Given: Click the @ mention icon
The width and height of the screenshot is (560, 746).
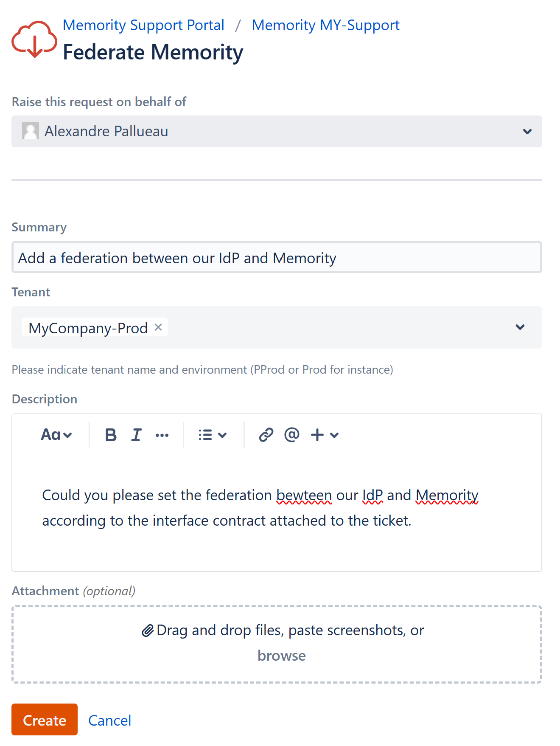Looking at the screenshot, I should pyautogui.click(x=292, y=435).
